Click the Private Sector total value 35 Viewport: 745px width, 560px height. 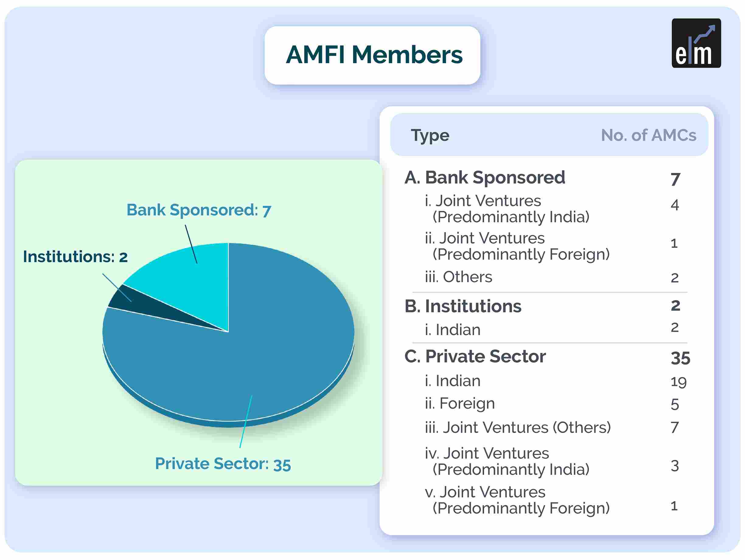(680, 358)
